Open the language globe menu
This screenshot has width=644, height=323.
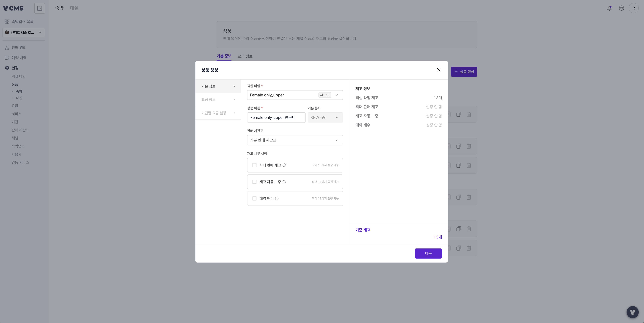point(621,8)
